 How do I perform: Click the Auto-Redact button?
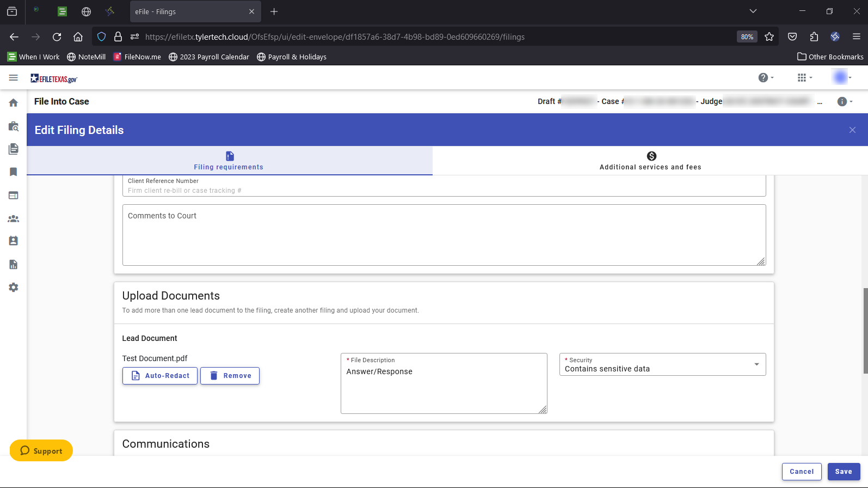click(x=160, y=376)
